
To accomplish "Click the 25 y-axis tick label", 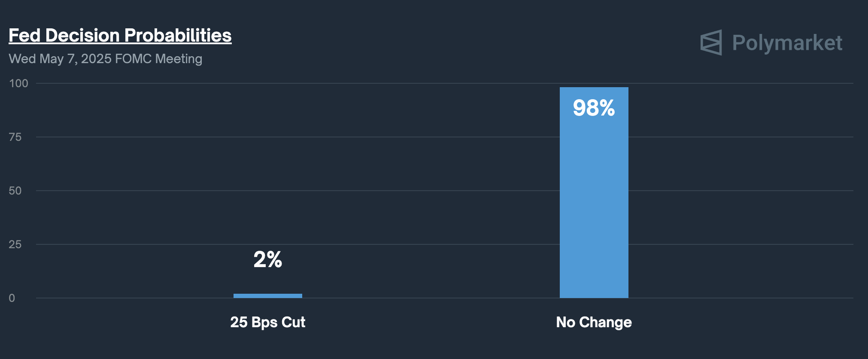I will [15, 244].
